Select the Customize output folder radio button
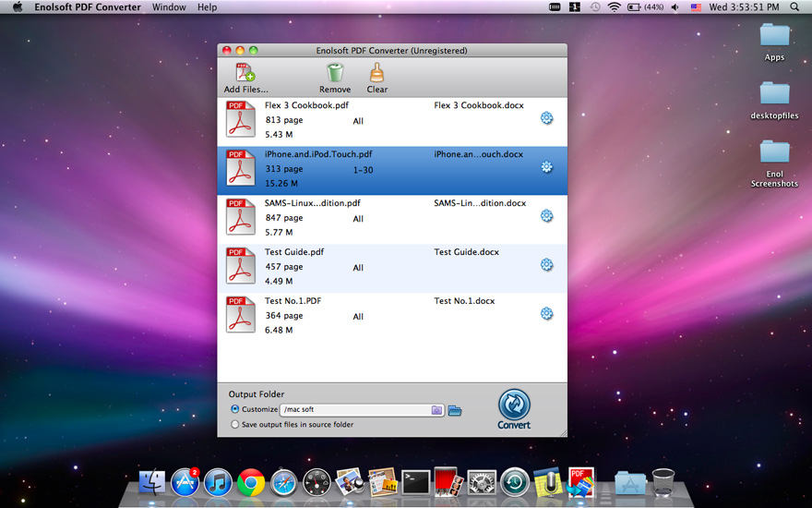812x508 pixels. [235, 409]
